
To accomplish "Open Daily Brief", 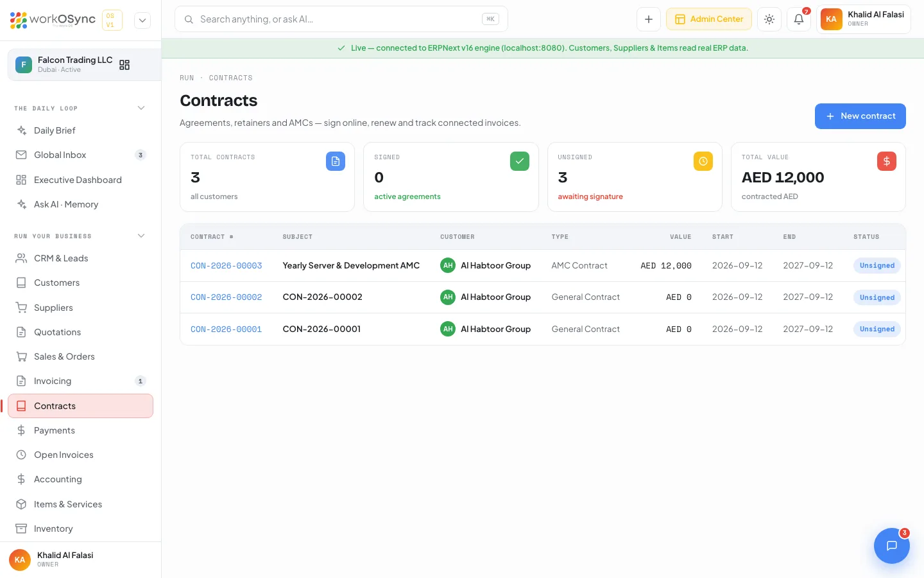I will pyautogui.click(x=81, y=130).
